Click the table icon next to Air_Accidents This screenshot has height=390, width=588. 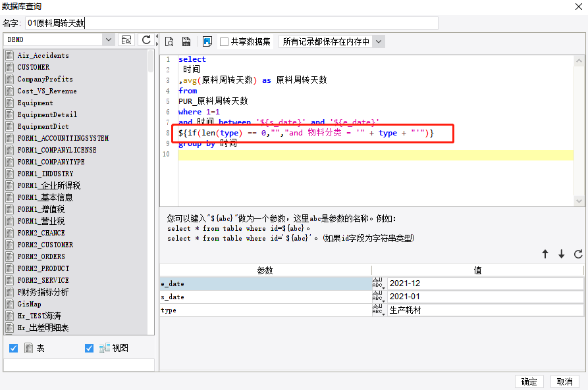tap(10, 55)
